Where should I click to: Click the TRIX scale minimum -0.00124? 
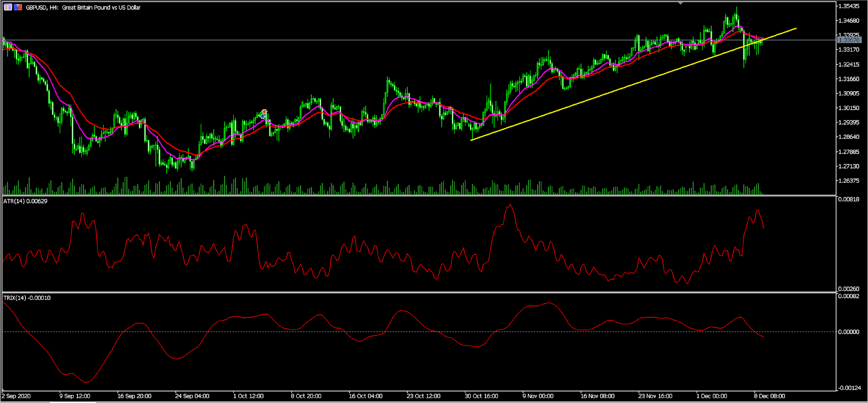[x=849, y=388]
